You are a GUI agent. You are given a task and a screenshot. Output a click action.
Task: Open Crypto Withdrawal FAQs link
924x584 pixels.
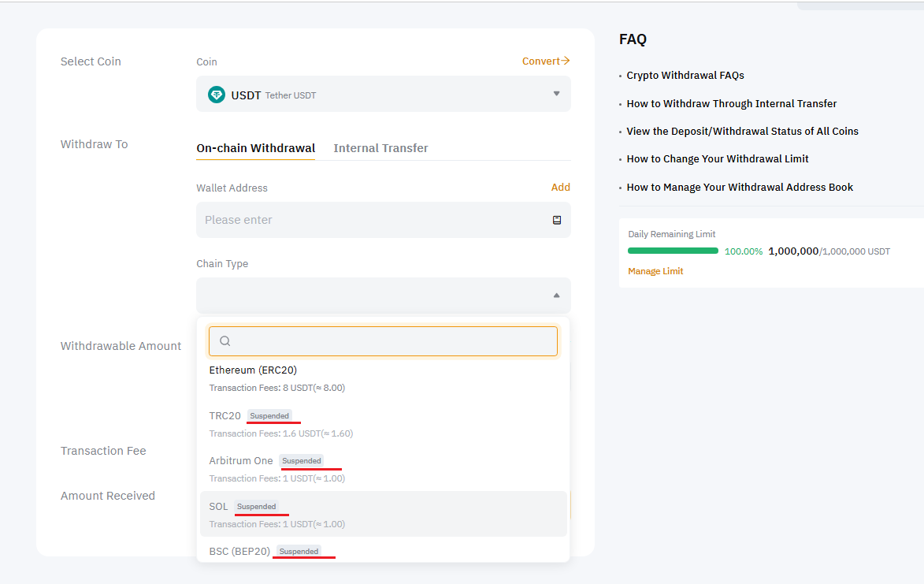[685, 76]
